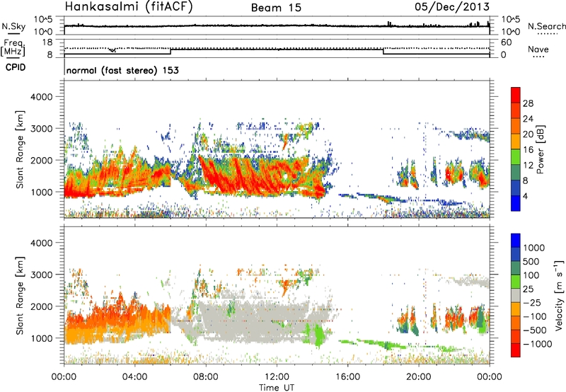Click the Hankasalmi (fitACF) title text
The image size is (566, 392).
129,7
